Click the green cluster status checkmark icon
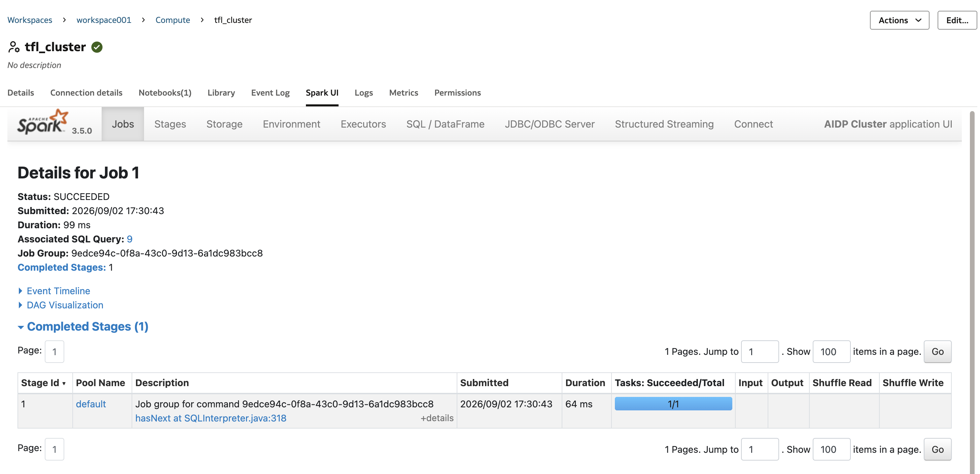This screenshot has width=980, height=474. click(x=97, y=47)
